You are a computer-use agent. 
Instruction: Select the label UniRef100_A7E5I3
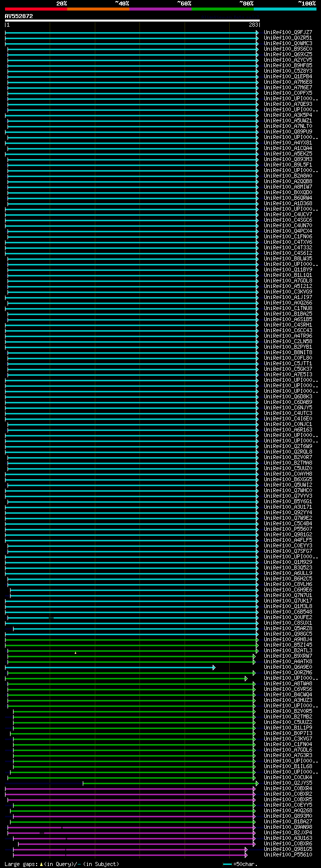point(288,374)
